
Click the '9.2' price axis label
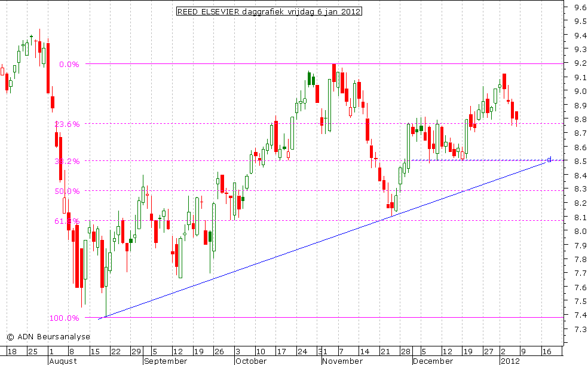(x=580, y=63)
